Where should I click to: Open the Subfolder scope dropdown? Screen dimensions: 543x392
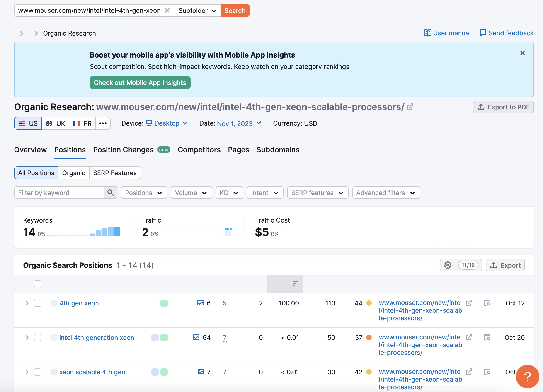pyautogui.click(x=198, y=10)
